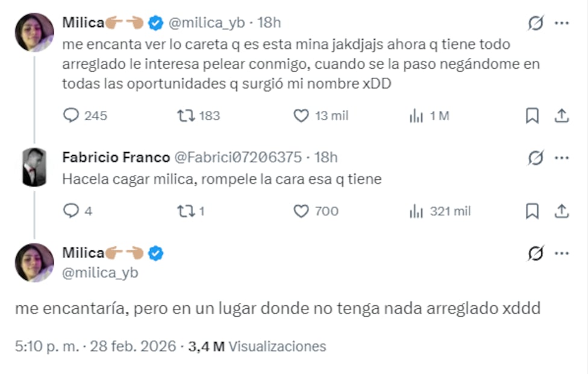Open the reply icon on Milica's first tweet
588x374 pixels.
(71, 115)
